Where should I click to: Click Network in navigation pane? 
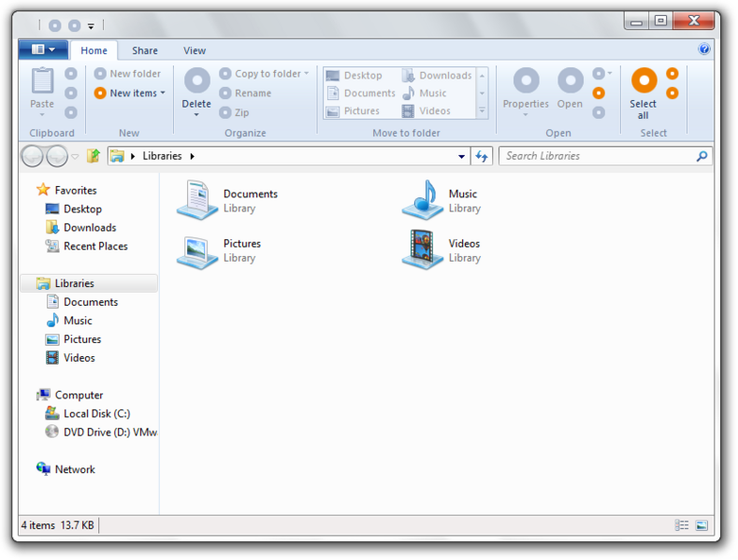(x=65, y=469)
